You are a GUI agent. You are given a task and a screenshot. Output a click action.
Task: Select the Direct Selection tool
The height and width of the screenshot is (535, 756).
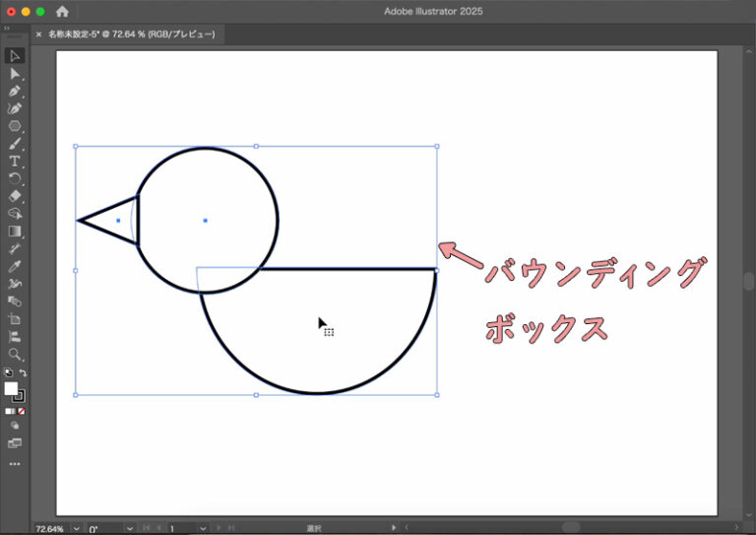click(x=15, y=74)
